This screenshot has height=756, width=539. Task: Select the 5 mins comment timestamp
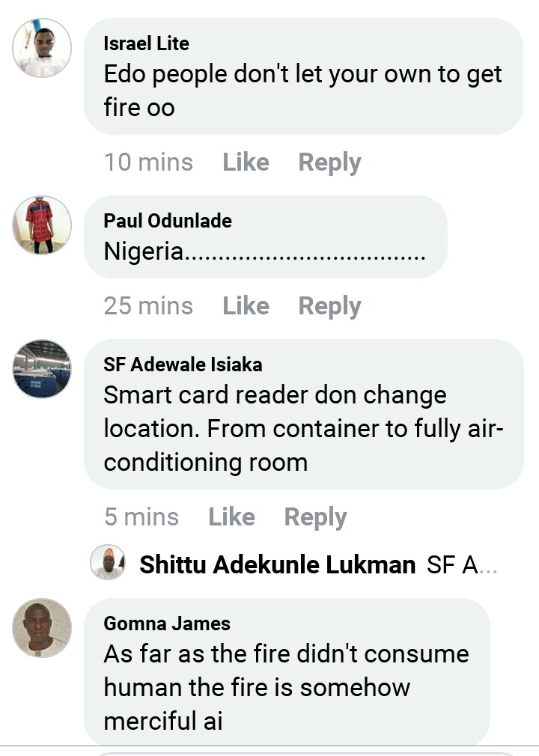click(x=141, y=517)
